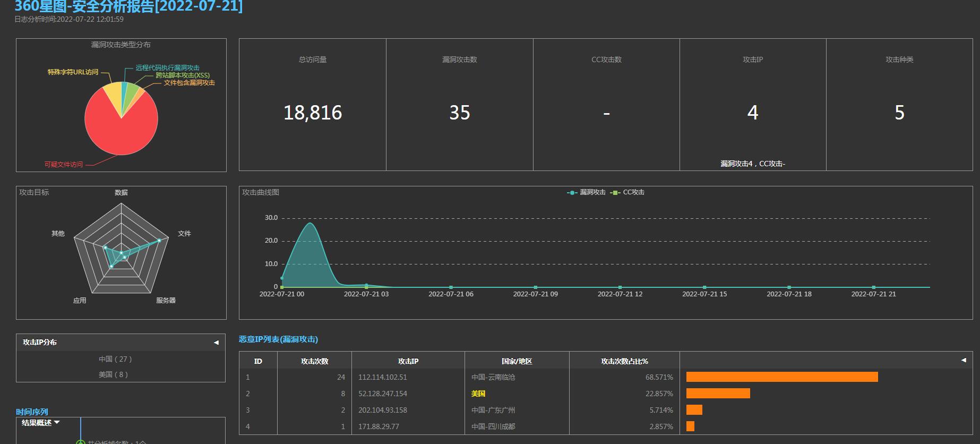Click the 文件 radar axis label
The height and width of the screenshot is (444, 980).
(x=184, y=234)
